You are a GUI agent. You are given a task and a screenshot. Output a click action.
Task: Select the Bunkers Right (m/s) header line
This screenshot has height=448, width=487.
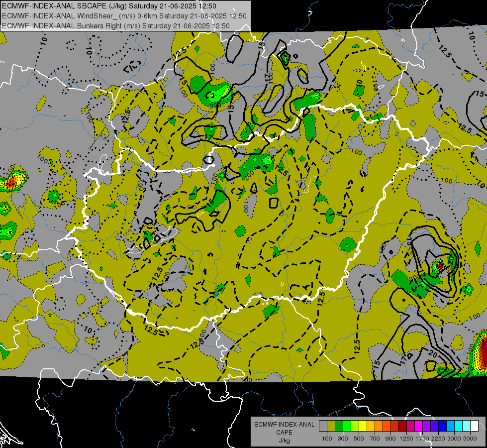pyautogui.click(x=116, y=26)
